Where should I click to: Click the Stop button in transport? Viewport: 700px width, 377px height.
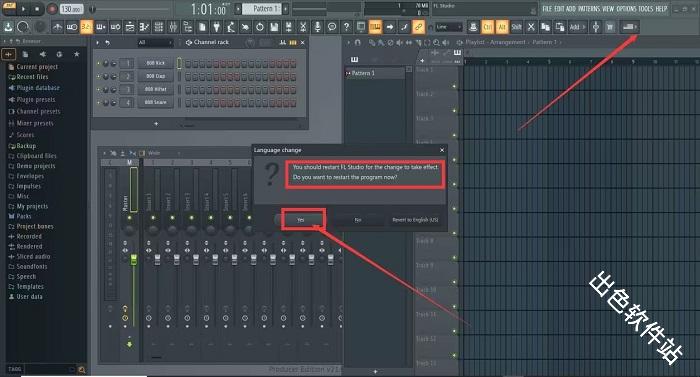[x=37, y=8]
